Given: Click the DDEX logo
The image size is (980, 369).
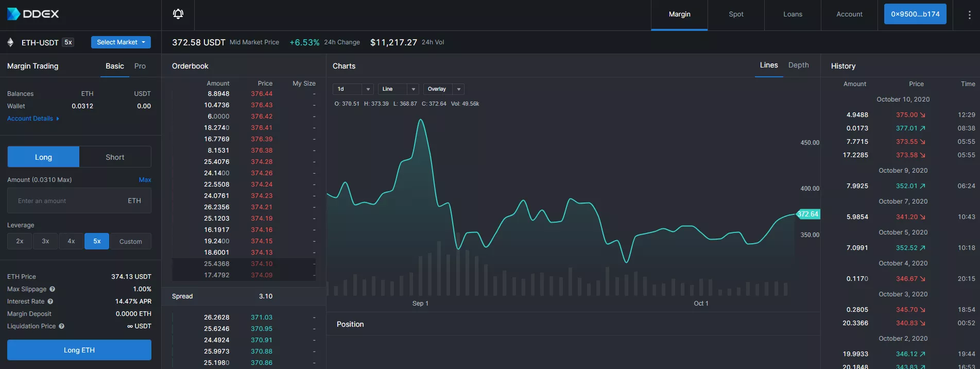Looking at the screenshot, I should pos(33,14).
